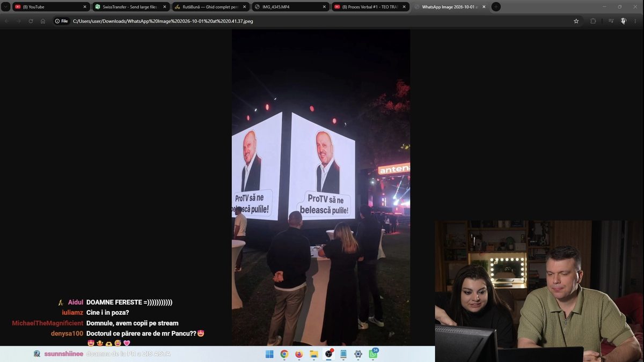Minimize the browser window
Screen dimensions: 644x362
[605, 7]
